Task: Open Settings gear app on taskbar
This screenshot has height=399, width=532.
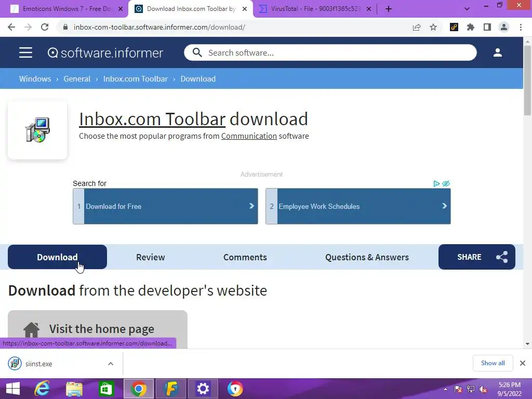Action: [203, 389]
